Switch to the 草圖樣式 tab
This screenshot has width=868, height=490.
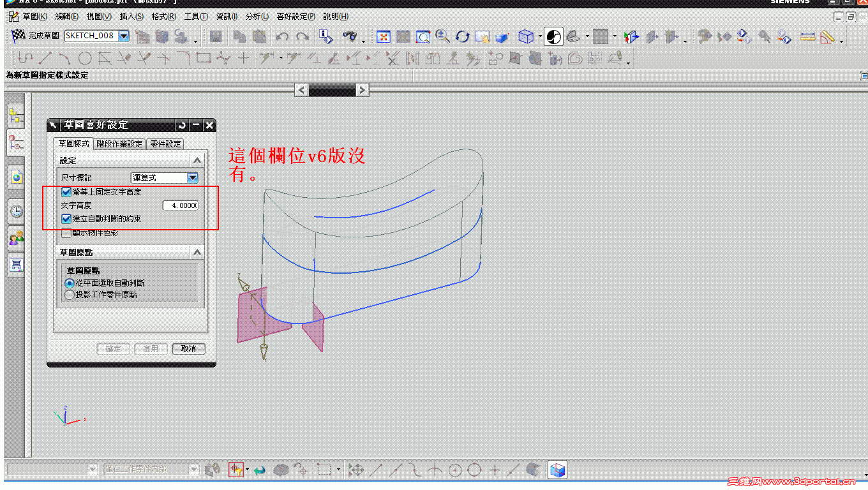point(73,144)
